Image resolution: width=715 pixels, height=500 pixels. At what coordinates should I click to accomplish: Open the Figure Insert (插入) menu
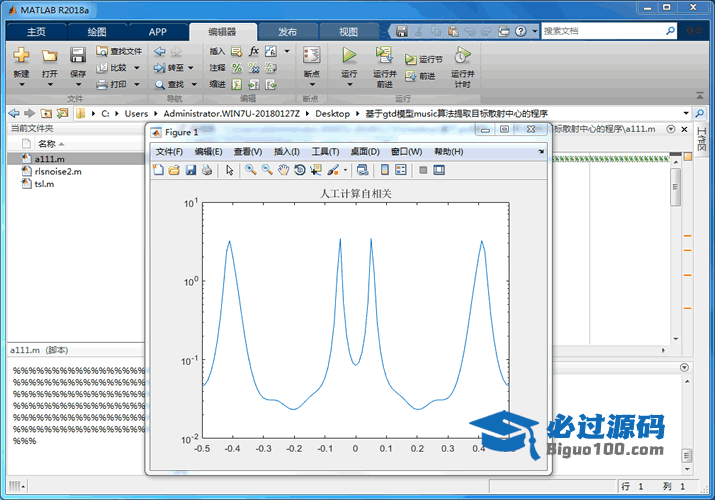(x=286, y=152)
